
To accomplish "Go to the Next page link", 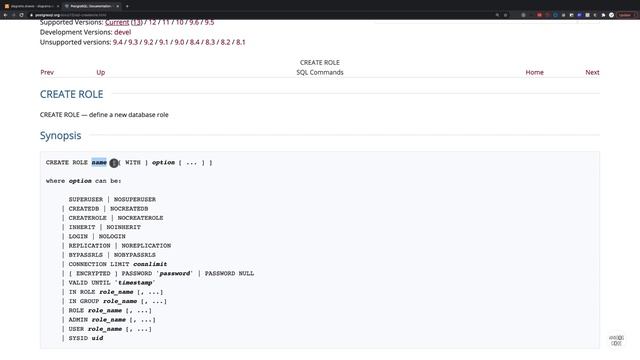I will (x=592, y=72).
